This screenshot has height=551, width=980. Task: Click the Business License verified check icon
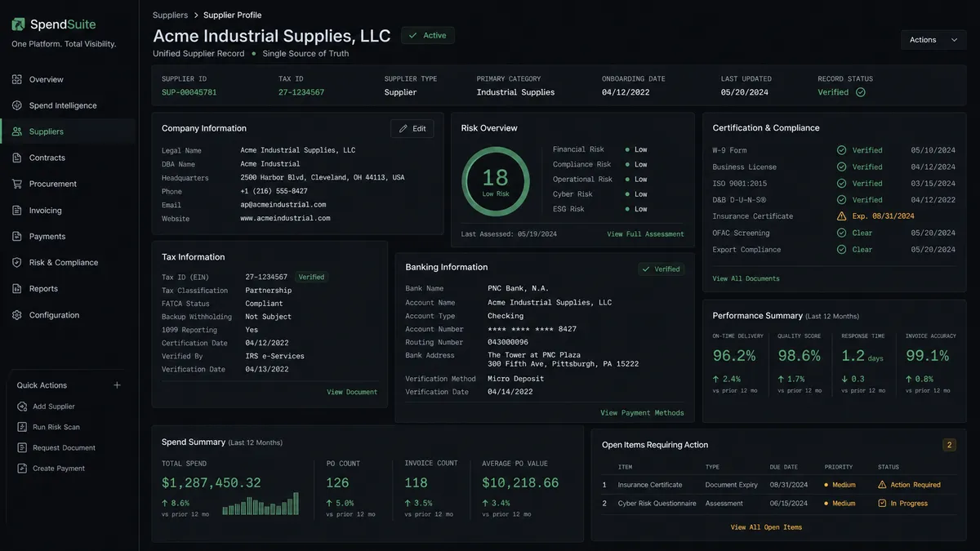tap(841, 167)
